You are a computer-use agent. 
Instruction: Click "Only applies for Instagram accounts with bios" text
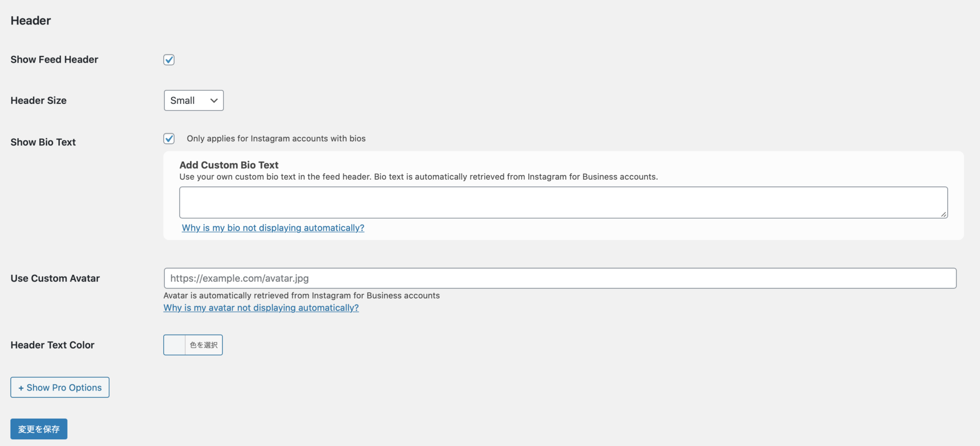[276, 139]
